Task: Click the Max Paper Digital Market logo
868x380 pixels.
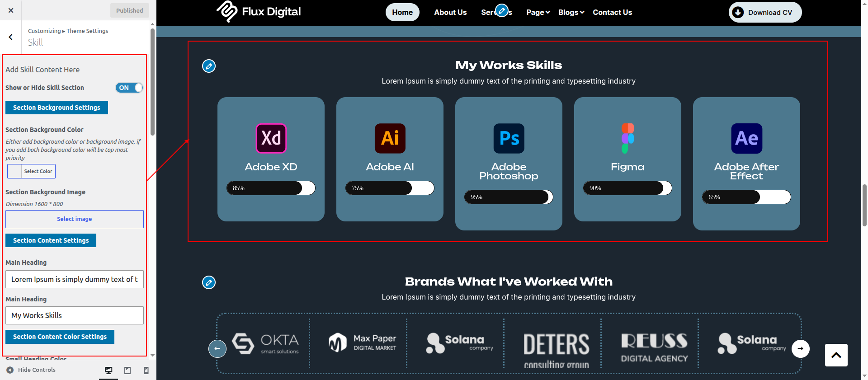Action: pos(363,342)
